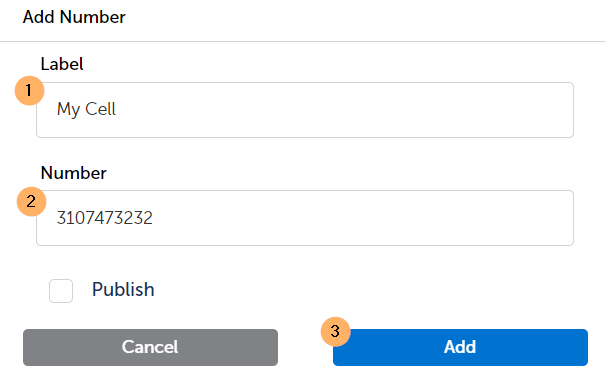Click the word Add on blue button

pyautogui.click(x=460, y=347)
